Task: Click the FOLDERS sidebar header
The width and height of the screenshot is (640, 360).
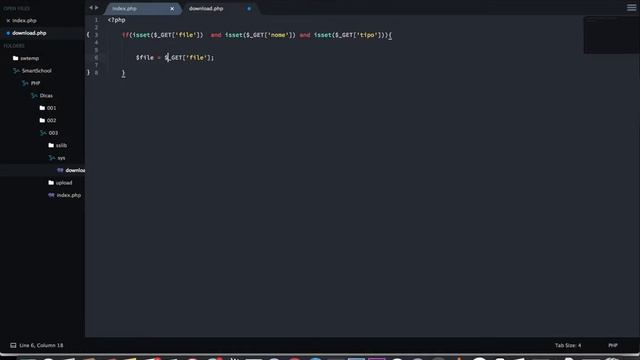Action: [x=14, y=46]
